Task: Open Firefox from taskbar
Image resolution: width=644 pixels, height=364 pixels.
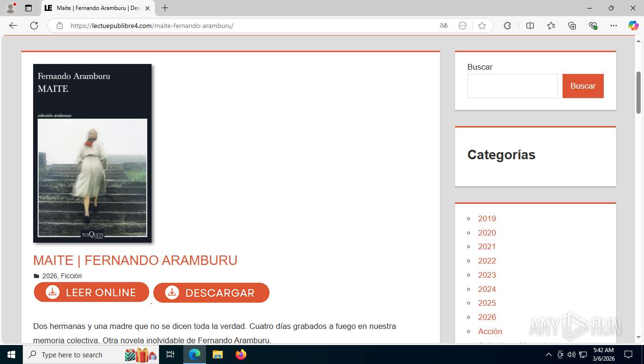Action: (241, 355)
